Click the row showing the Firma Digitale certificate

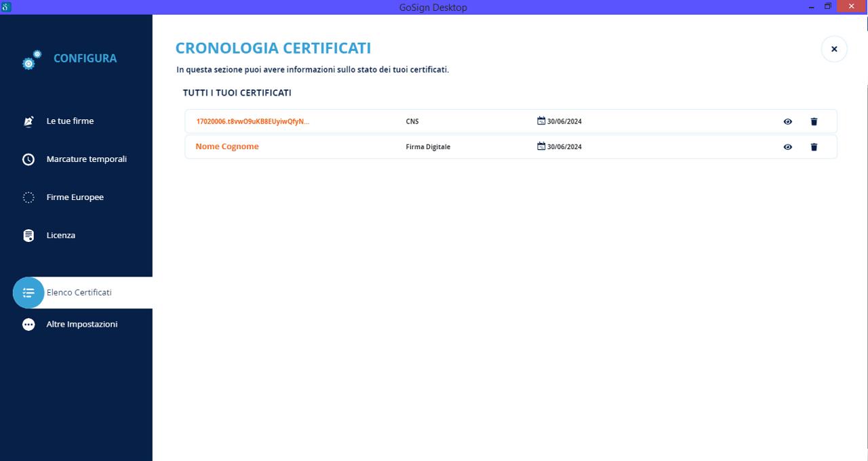pos(475,146)
